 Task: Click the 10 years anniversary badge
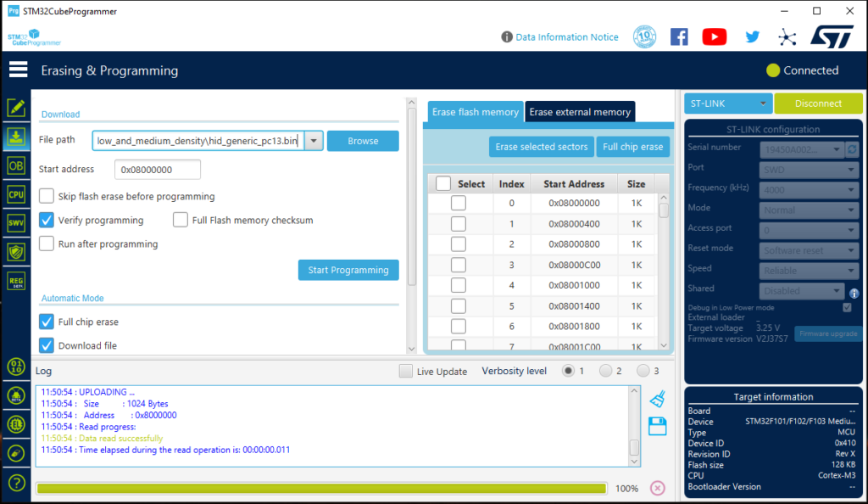click(x=644, y=37)
